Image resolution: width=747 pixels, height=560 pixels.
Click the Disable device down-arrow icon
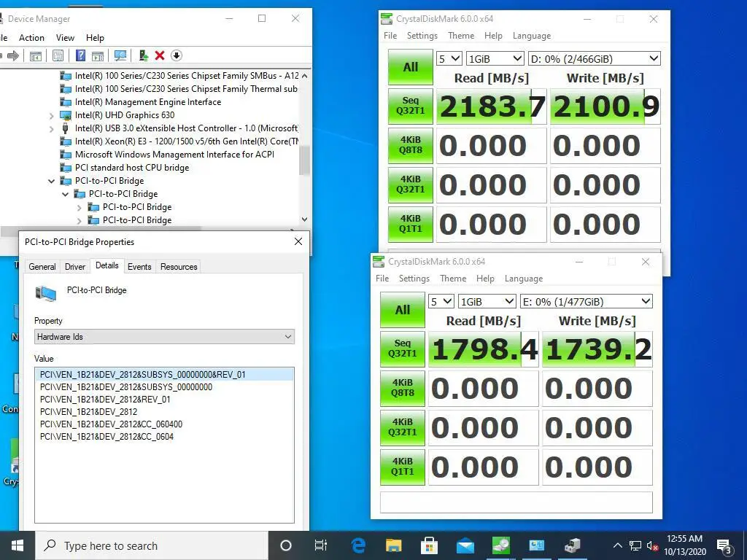click(x=177, y=55)
